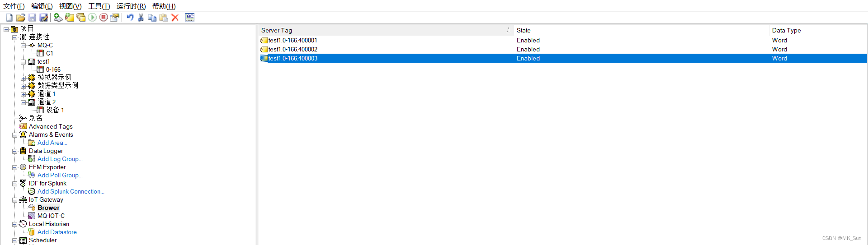Collapse the IoT Gateway node

(14, 200)
